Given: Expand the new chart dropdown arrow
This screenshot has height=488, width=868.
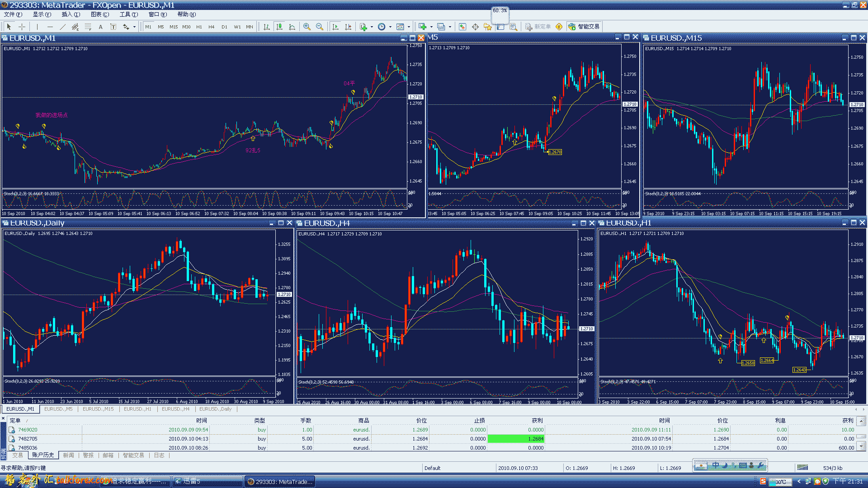Looking at the screenshot, I should click(x=431, y=27).
